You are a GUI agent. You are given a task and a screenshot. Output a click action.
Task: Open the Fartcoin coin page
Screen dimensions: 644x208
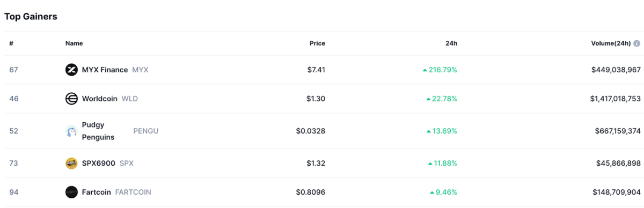(x=96, y=192)
